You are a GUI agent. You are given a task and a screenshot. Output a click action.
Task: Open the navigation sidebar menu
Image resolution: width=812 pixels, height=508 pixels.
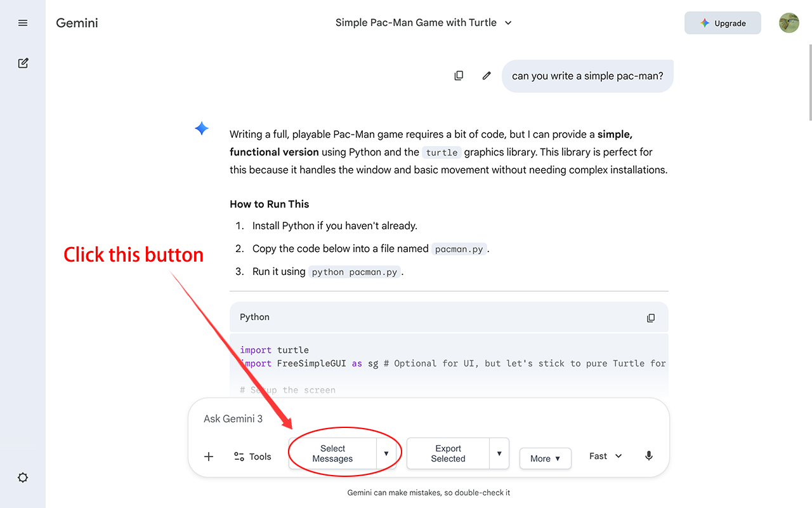(x=23, y=23)
